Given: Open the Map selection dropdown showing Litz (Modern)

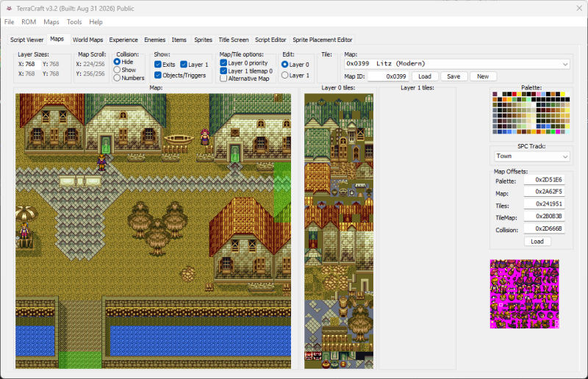Looking at the screenshot, I should pos(456,64).
